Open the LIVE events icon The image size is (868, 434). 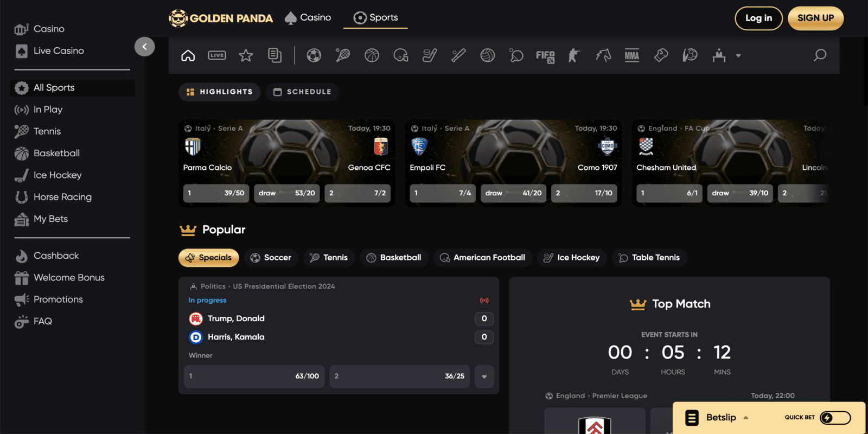(x=217, y=55)
